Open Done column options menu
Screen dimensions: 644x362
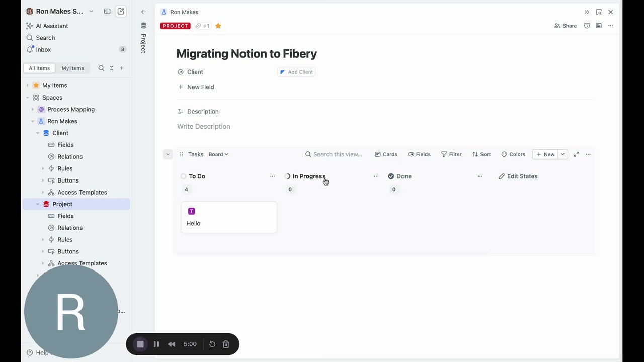point(480,176)
